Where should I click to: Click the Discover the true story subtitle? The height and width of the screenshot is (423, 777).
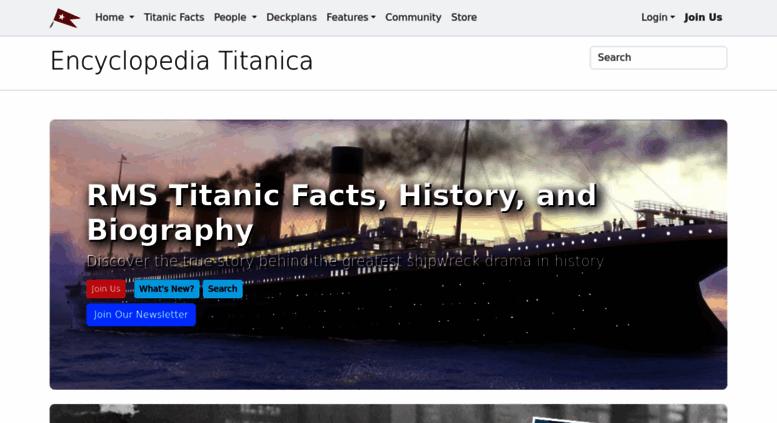pyautogui.click(x=345, y=261)
